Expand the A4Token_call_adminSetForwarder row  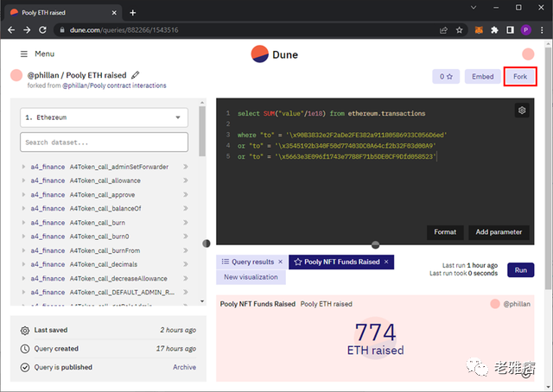pos(23,167)
